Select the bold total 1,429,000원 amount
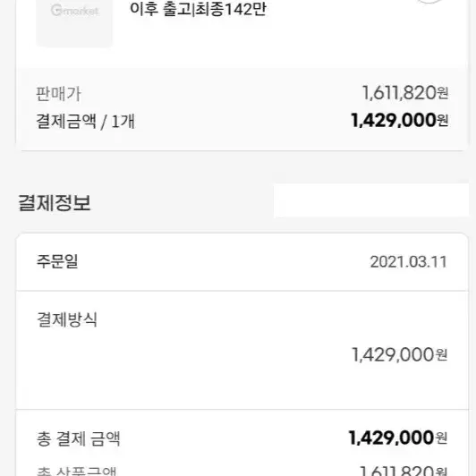The height and width of the screenshot is (476, 476). pos(398,438)
